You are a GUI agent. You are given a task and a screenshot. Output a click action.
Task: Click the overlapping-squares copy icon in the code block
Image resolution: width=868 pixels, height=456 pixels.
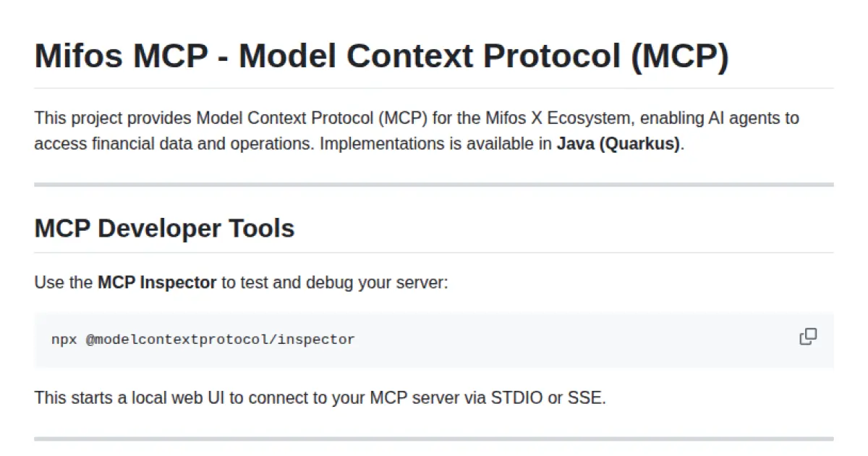(x=808, y=337)
